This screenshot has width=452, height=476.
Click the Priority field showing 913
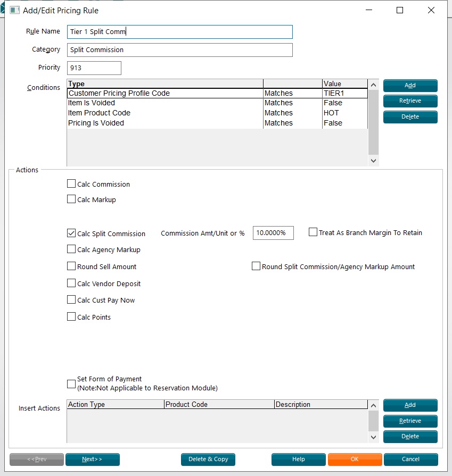94,68
